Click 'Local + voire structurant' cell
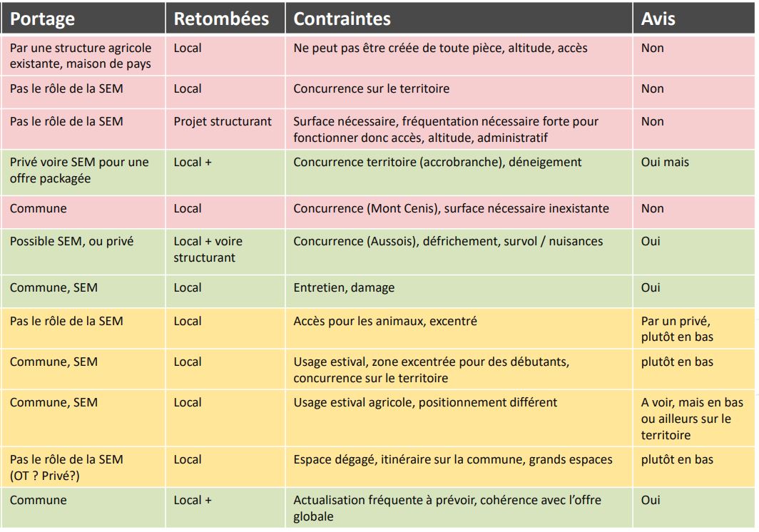Screen dimensions: 759x532 (225, 252)
